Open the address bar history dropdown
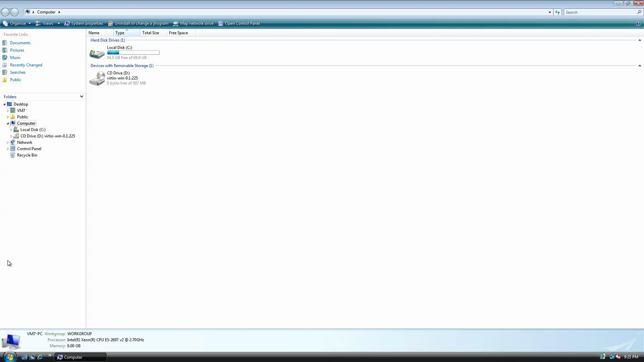The width and height of the screenshot is (644, 362). (x=550, y=12)
